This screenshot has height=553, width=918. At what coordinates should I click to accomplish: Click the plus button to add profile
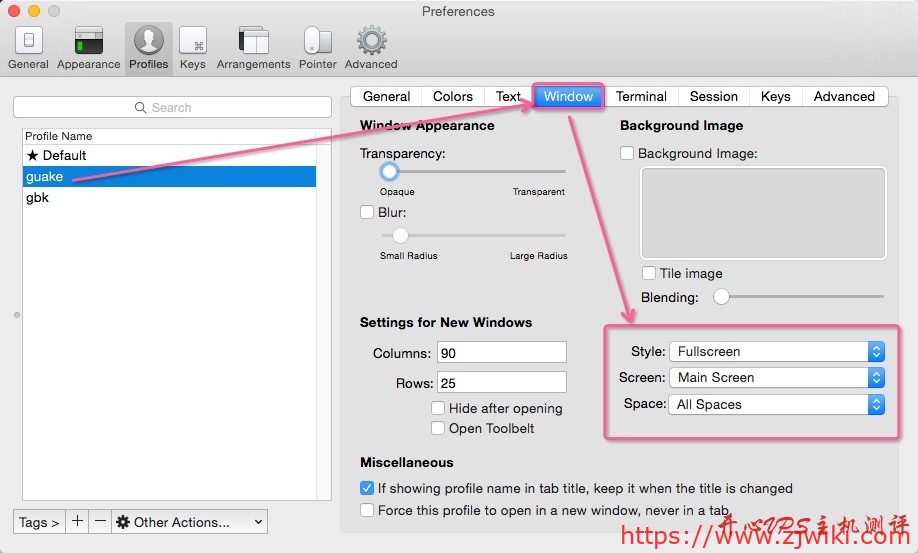78,521
